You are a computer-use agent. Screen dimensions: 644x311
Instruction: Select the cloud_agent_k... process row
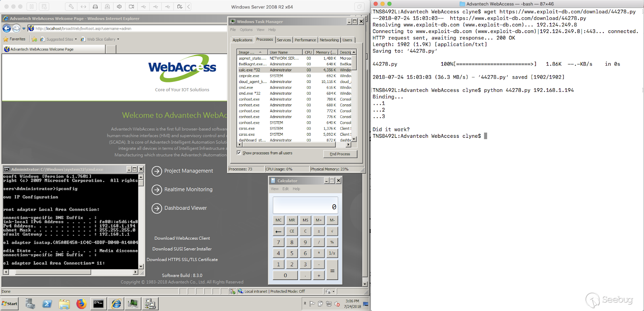coord(295,82)
